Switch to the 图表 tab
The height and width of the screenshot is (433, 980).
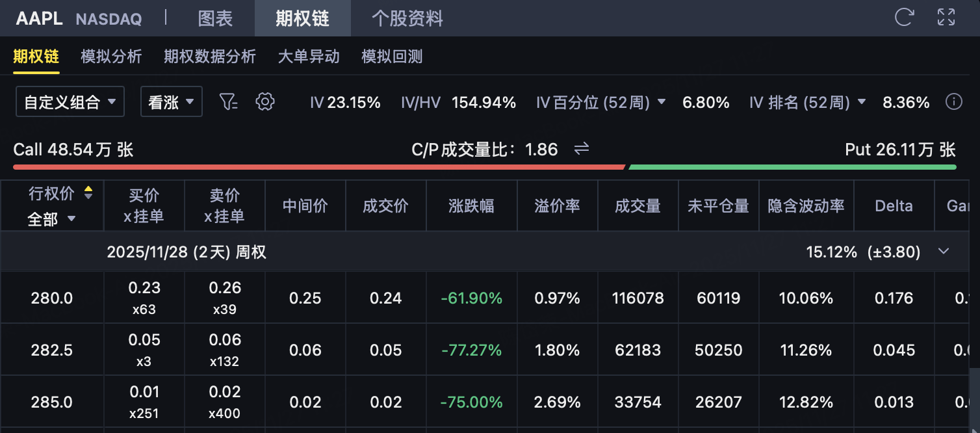click(x=215, y=18)
